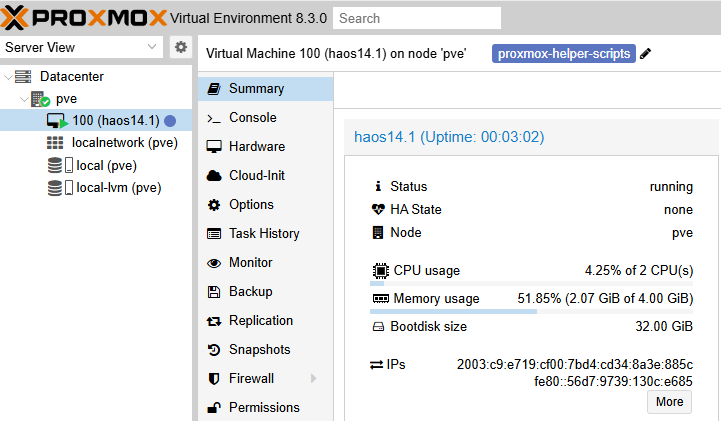The width and height of the screenshot is (721, 421).
Task: Click local-lvm (pve) storage icon
Action: click(x=60, y=188)
